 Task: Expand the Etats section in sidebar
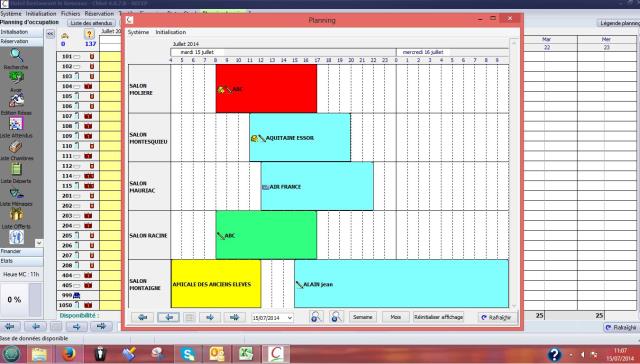(21, 261)
